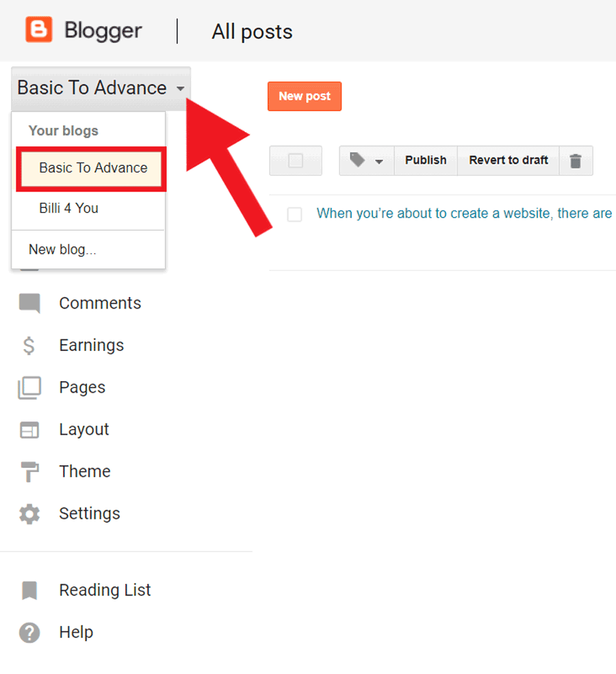This screenshot has height=674, width=616.
Task: Click the Blogger logo icon
Action: (x=39, y=29)
